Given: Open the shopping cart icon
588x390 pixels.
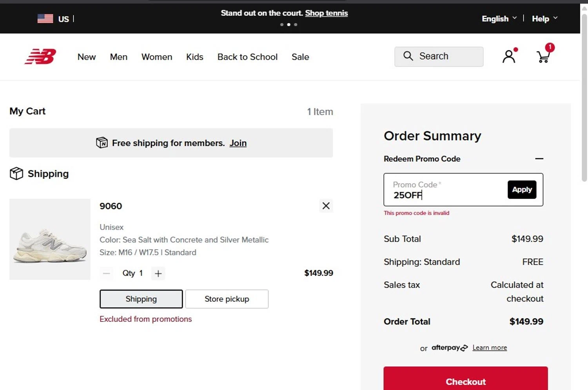Looking at the screenshot, I should pos(544,56).
